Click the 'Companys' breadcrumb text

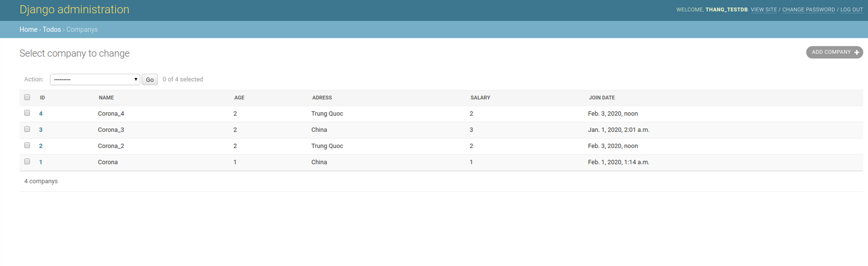pyautogui.click(x=82, y=29)
